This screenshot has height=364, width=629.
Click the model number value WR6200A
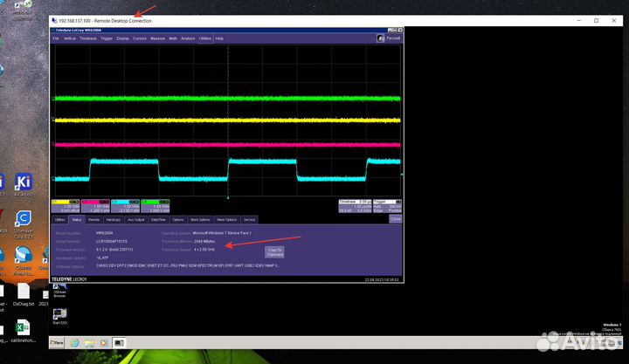coord(104,233)
